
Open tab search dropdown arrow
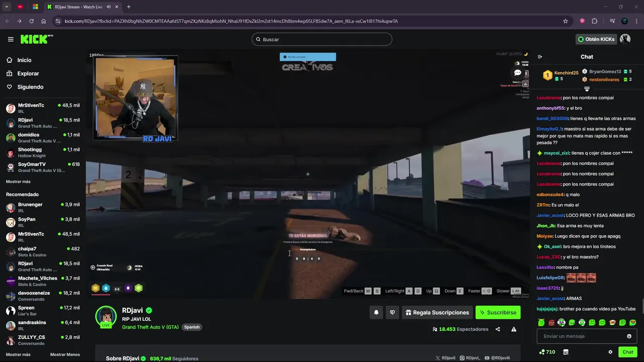coord(7,7)
